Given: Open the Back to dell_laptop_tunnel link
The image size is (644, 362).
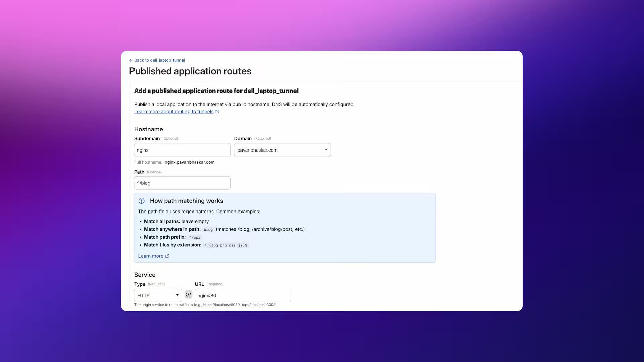Looking at the screenshot, I should click(x=159, y=60).
